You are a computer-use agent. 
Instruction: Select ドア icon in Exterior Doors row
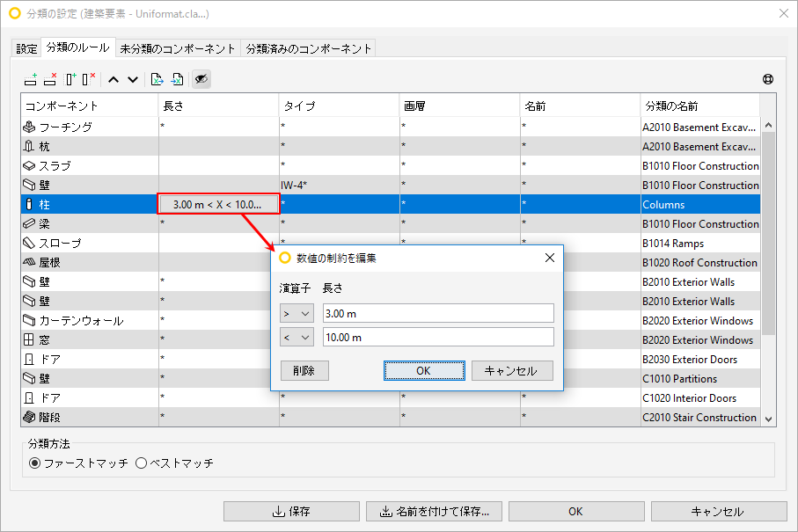tap(29, 359)
